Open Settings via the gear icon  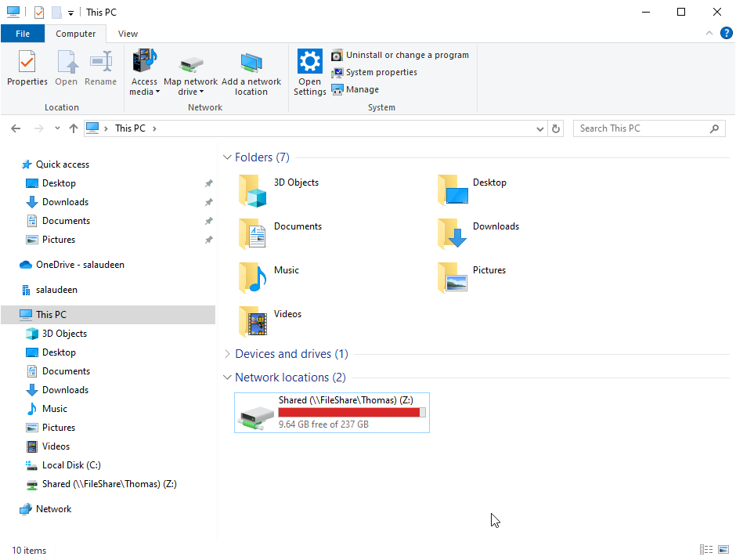310,61
